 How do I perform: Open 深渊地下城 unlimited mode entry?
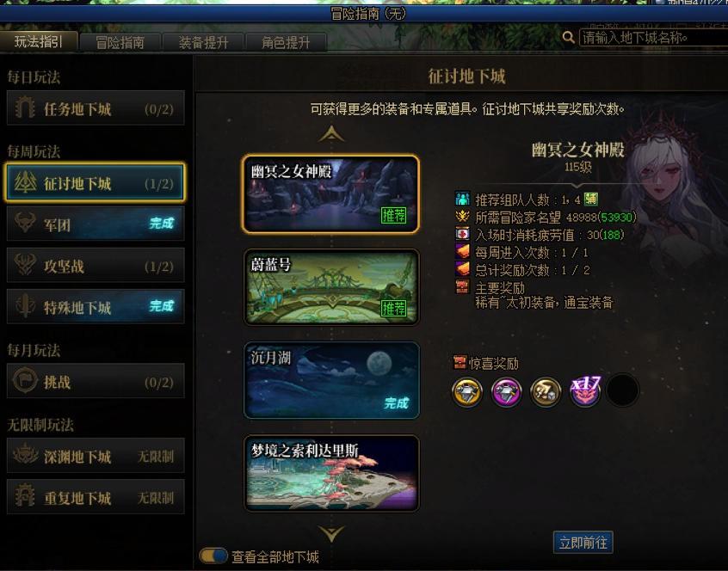point(96,456)
